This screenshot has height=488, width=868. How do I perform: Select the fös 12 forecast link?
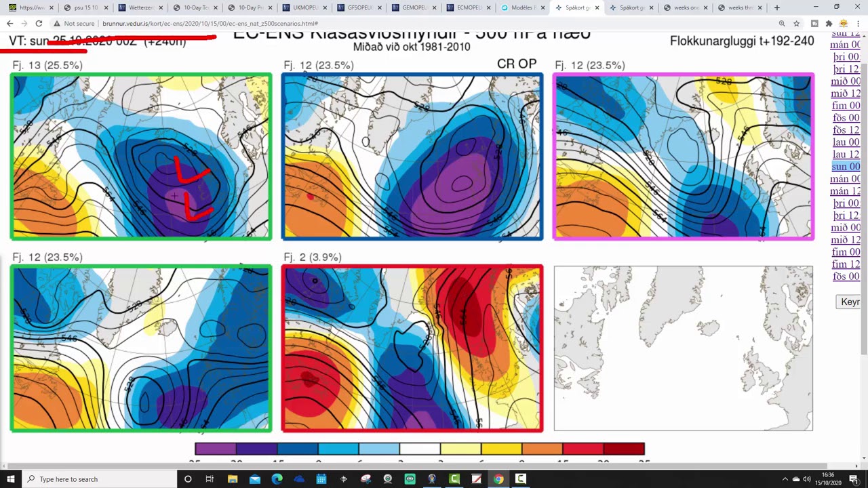846,130
